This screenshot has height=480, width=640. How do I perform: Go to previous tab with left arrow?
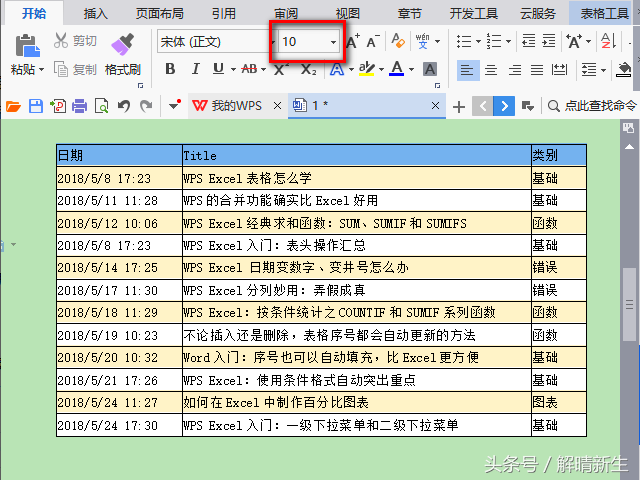coord(483,106)
